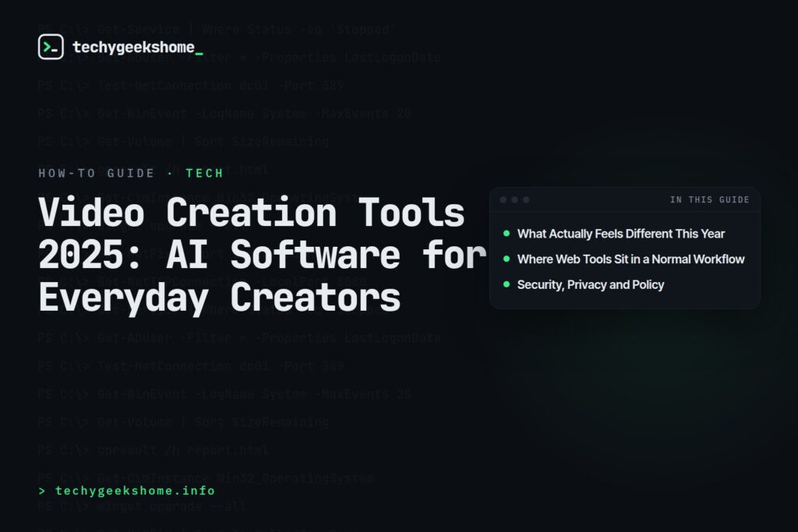This screenshot has height=532, width=798.
Task: Select the TECH category tag
Action: (205, 174)
